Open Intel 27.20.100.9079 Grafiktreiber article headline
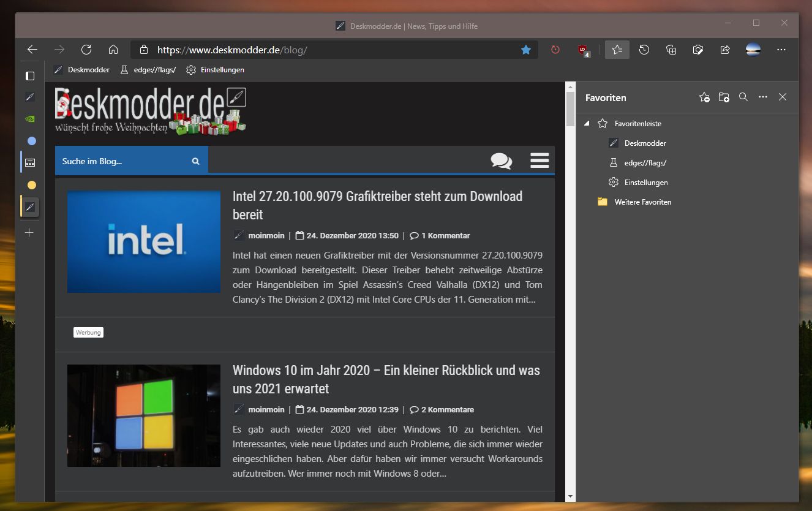Image resolution: width=812 pixels, height=511 pixels. tap(377, 205)
